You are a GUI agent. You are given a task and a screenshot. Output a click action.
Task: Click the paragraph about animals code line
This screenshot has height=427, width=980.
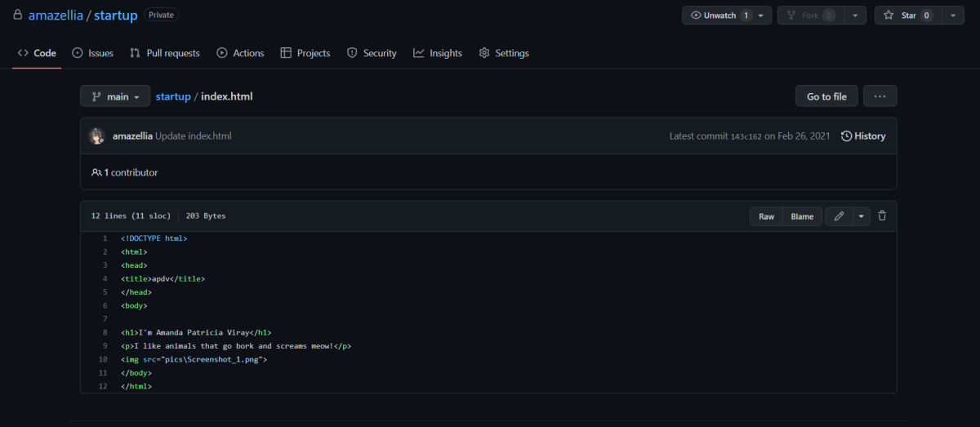pos(236,346)
